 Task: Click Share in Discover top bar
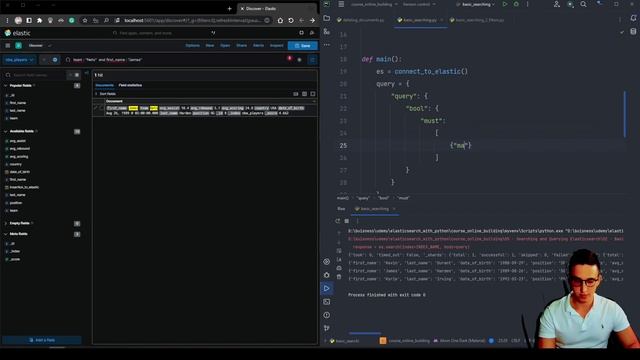coord(241,46)
